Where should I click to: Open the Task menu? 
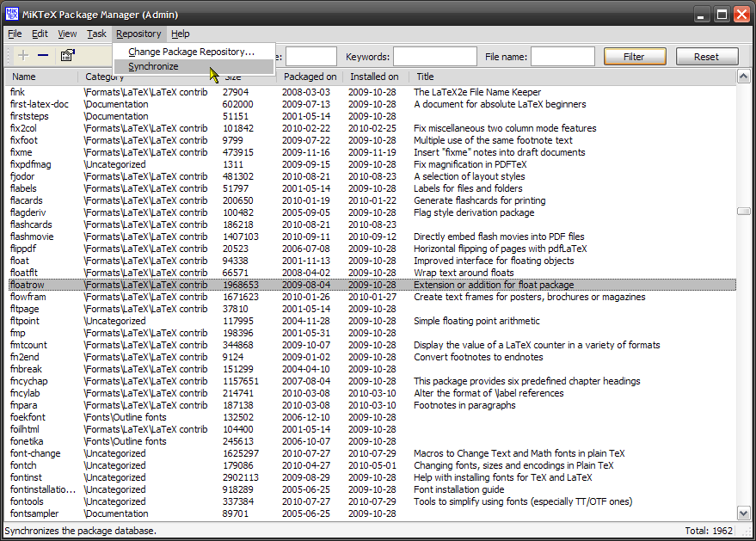(x=96, y=34)
